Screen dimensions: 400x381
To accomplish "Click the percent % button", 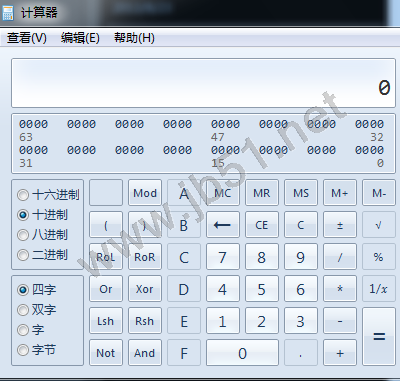I will coord(379,257).
